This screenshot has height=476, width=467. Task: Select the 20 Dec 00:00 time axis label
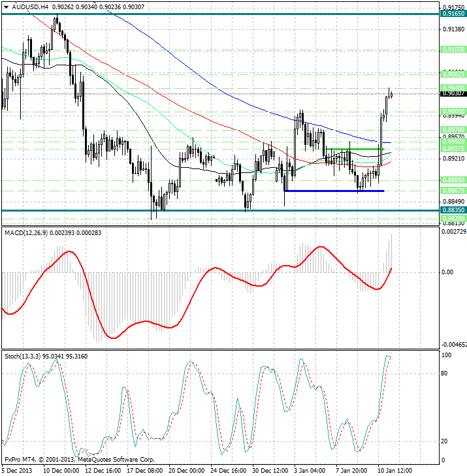(187, 471)
